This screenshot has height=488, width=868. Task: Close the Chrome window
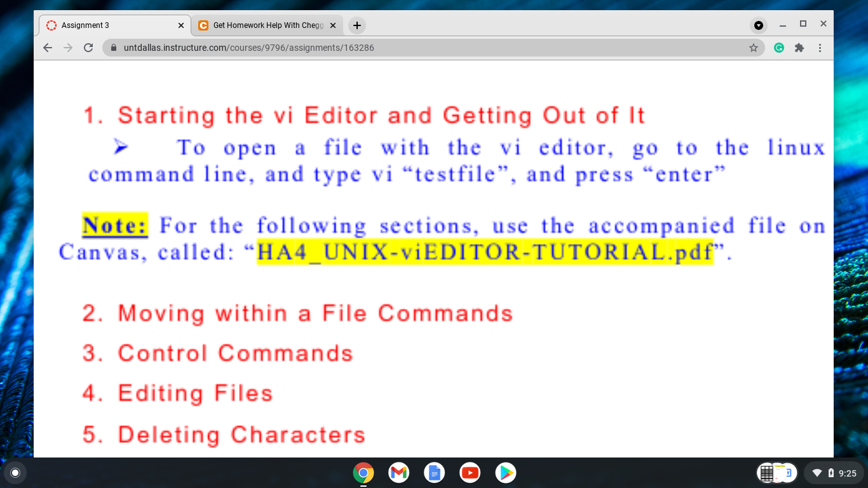point(824,24)
